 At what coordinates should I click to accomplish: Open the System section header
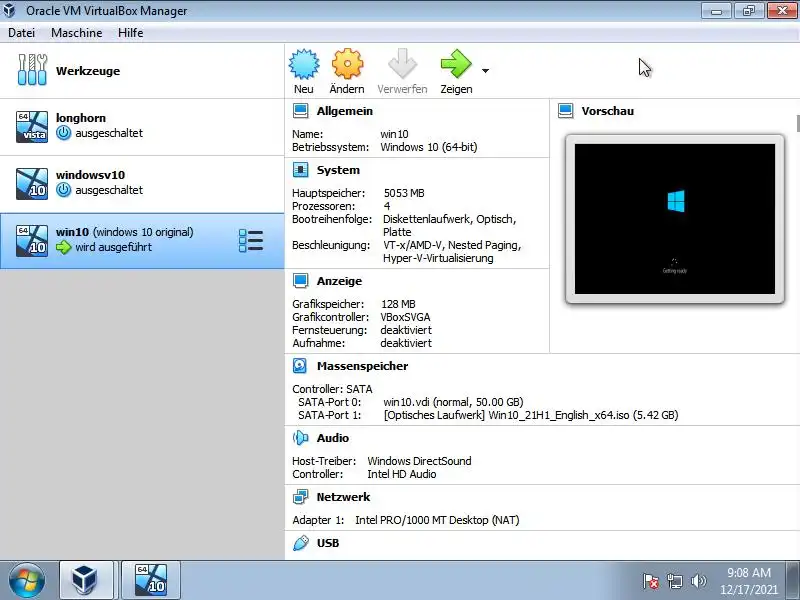click(x=338, y=170)
